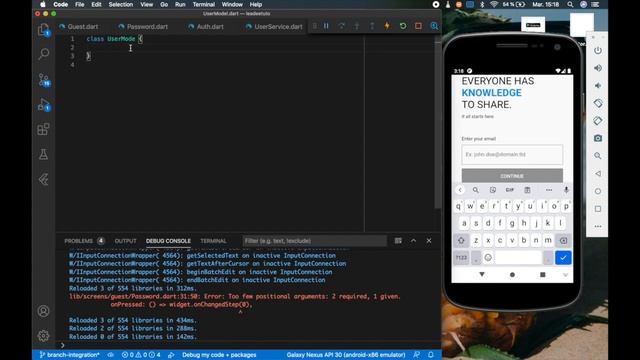Open Run and Debug view

point(43,105)
